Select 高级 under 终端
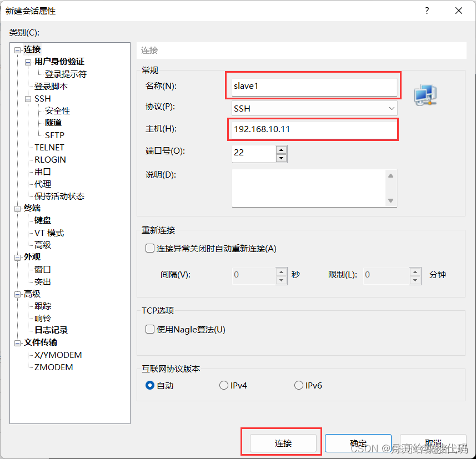Screen dimensions: 476x459 (x=43, y=245)
